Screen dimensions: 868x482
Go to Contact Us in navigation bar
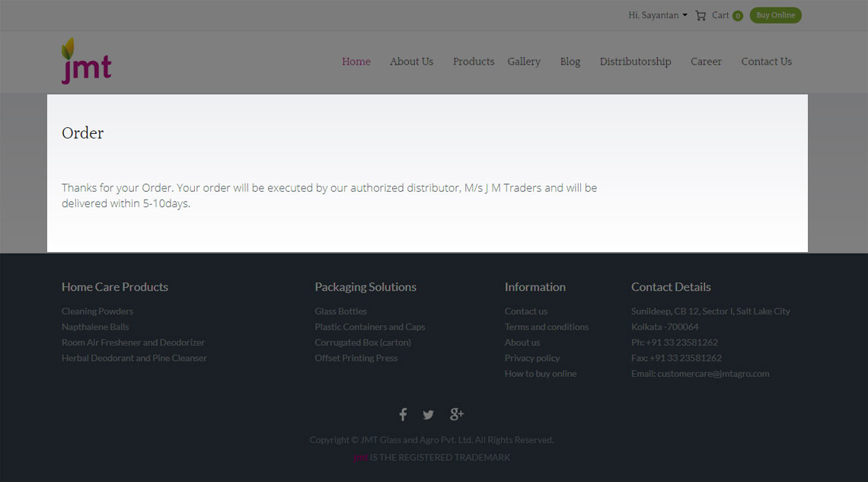(766, 62)
